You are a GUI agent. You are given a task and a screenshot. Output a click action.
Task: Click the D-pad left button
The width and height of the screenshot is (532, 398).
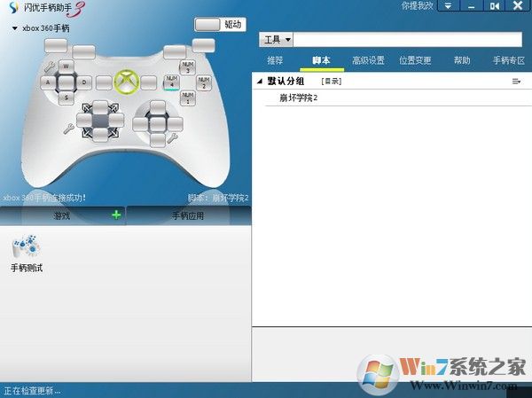coord(84,121)
